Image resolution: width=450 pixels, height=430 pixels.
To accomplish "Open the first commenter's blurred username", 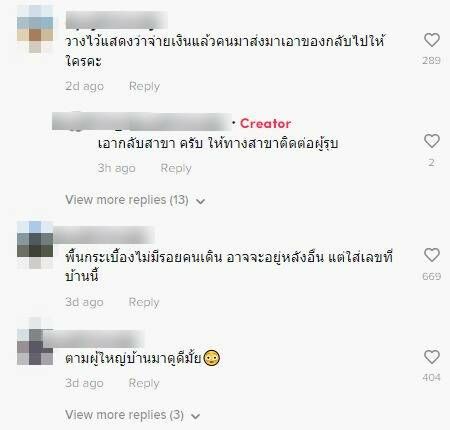I will [116, 20].
